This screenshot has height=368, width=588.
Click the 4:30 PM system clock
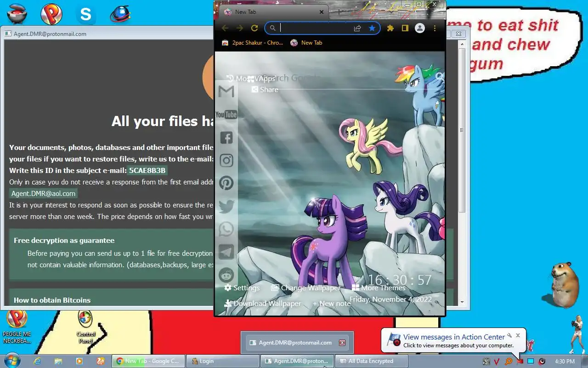coord(565,362)
